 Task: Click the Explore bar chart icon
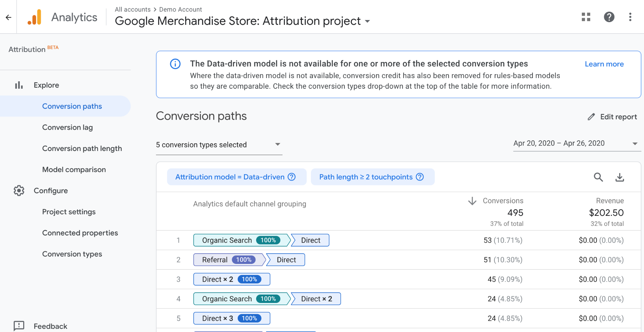click(x=19, y=85)
